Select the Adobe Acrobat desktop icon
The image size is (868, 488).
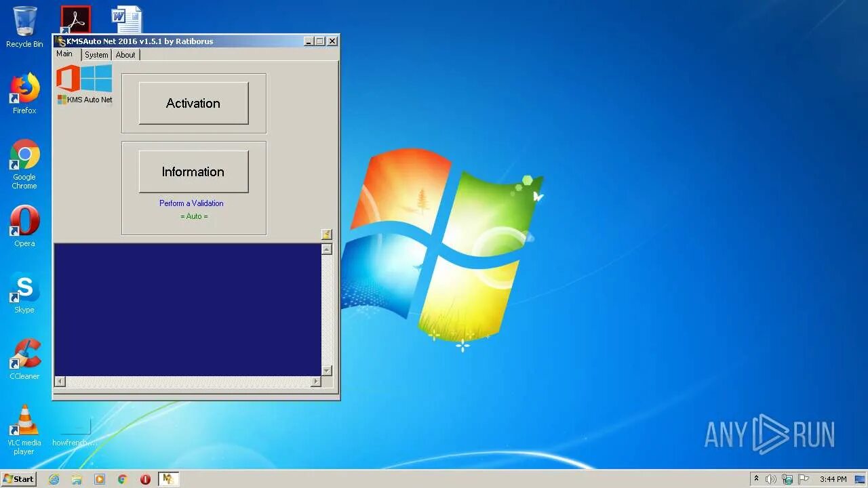(75, 20)
